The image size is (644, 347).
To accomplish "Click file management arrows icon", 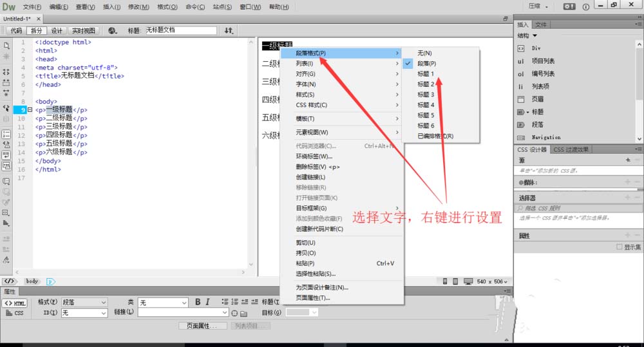I will [x=229, y=30].
